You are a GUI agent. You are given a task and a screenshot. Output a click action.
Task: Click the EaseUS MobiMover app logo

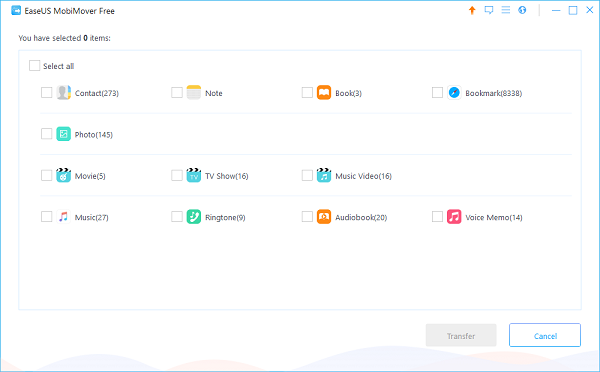(16, 10)
